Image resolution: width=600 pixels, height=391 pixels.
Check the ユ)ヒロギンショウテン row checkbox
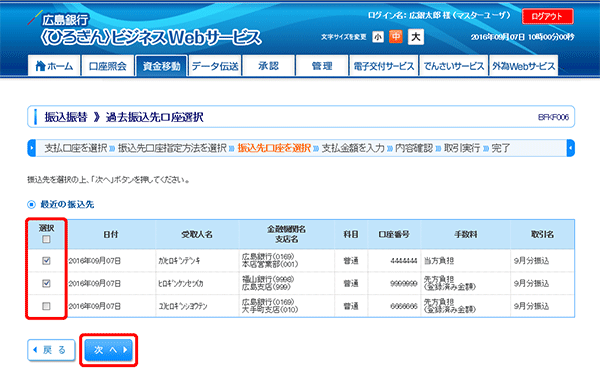tap(46, 306)
